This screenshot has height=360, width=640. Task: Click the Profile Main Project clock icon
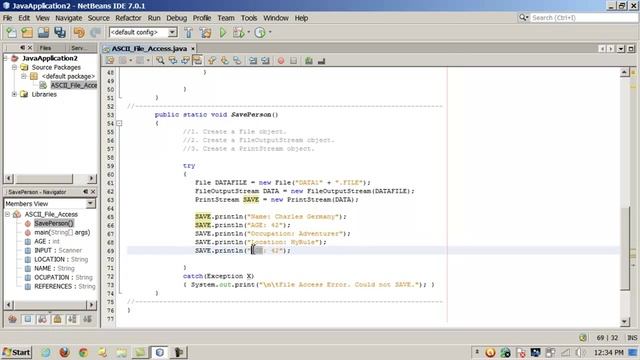[x=260, y=32]
